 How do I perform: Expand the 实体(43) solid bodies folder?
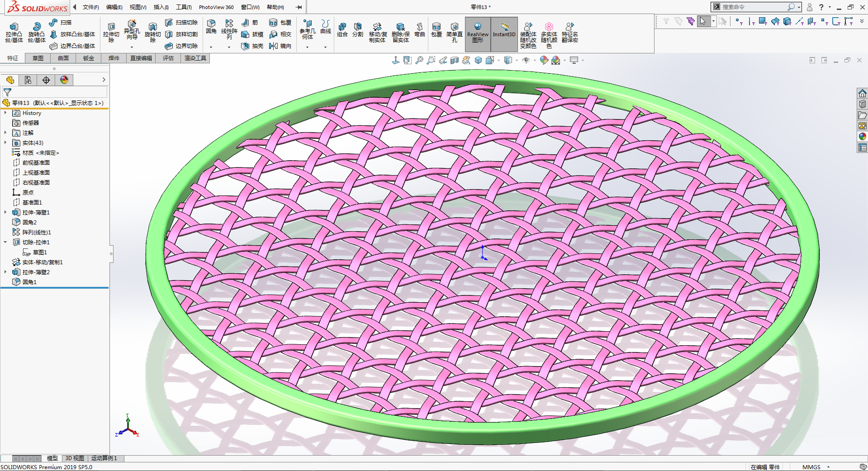(5, 143)
